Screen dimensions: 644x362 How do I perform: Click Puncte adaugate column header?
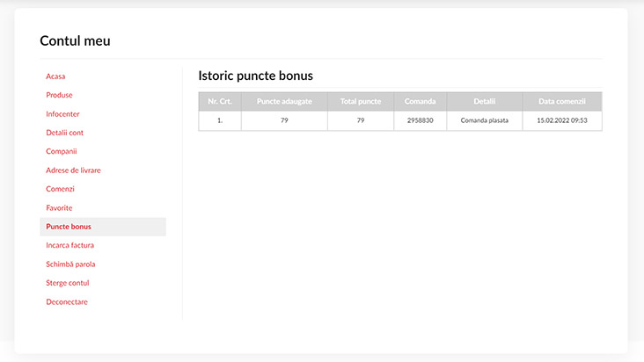point(284,102)
